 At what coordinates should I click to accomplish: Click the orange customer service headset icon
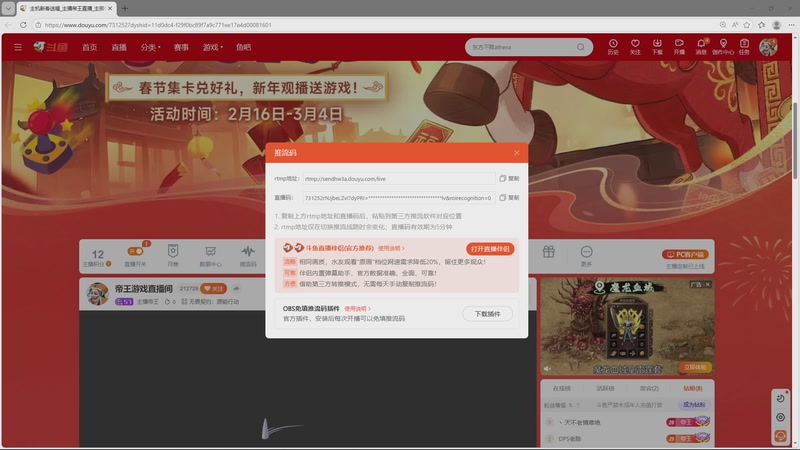point(780,436)
